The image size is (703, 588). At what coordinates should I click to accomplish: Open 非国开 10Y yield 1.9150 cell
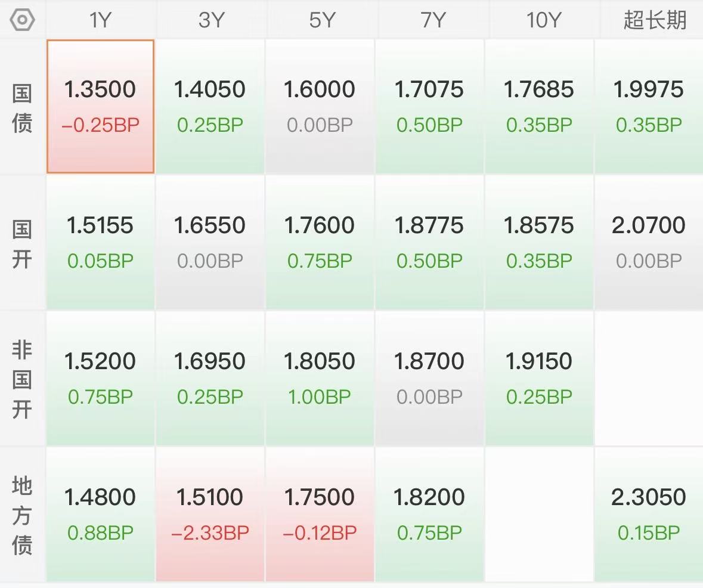[x=539, y=378]
